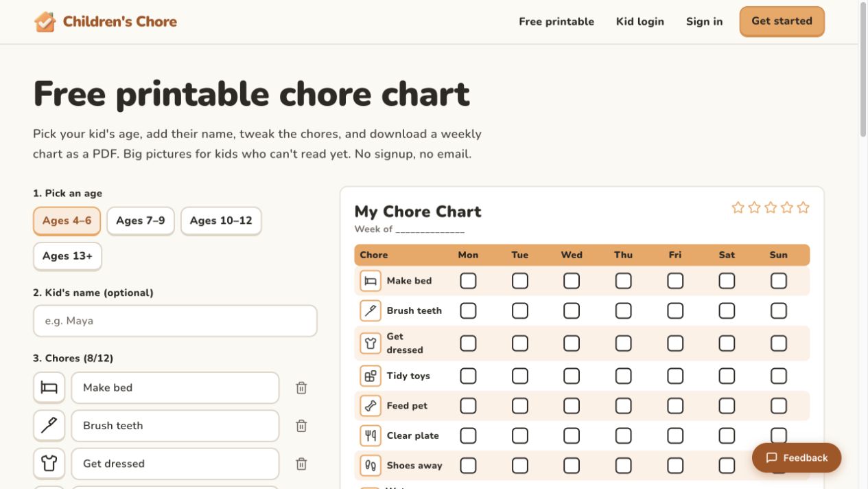Click the Children's Chore logo icon
This screenshot has width=868, height=489.
(x=45, y=21)
